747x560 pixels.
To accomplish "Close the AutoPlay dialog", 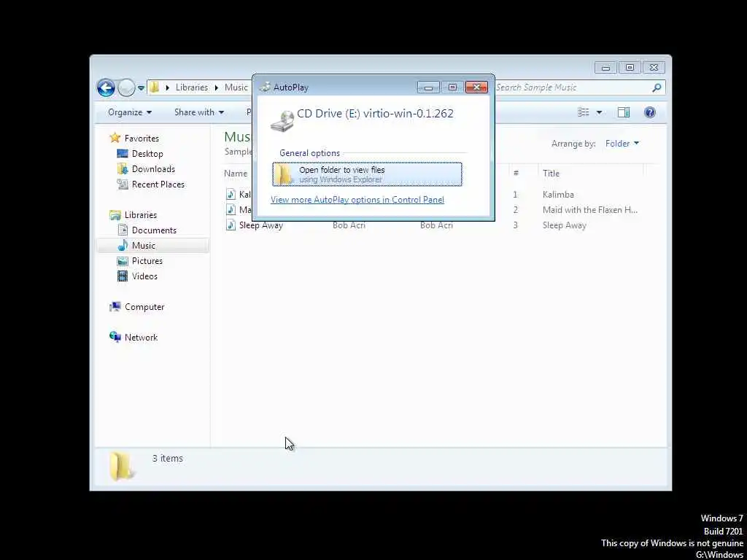I will [x=476, y=87].
